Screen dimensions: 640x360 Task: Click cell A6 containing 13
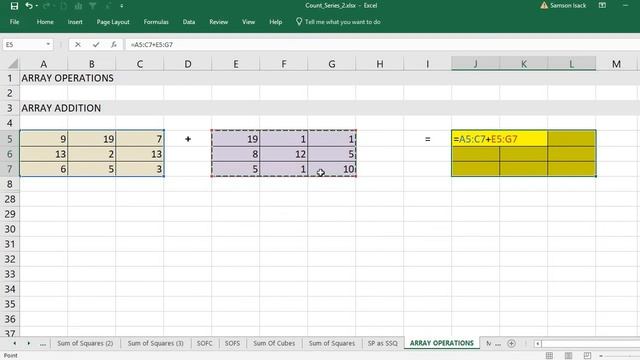[44, 154]
